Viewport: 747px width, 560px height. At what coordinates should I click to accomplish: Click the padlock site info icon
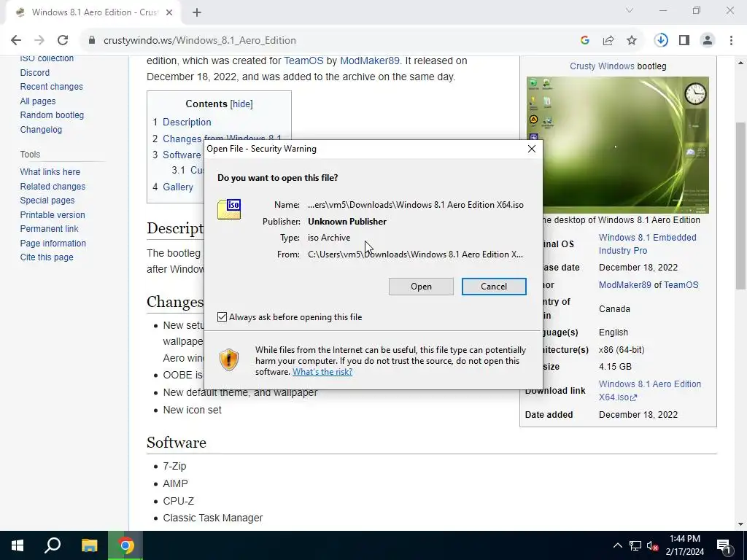92,41
